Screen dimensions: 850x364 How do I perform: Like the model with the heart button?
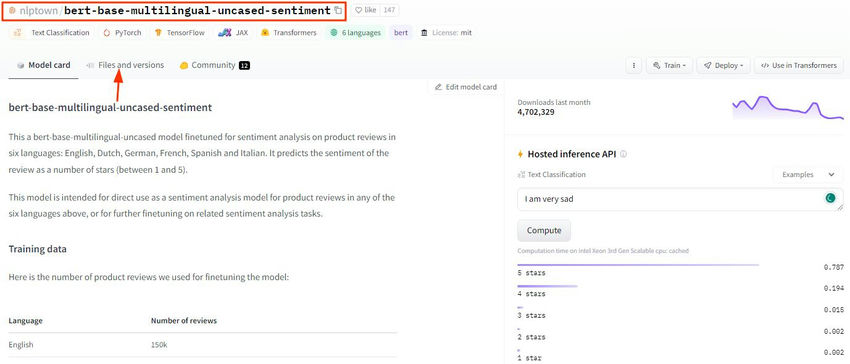pyautogui.click(x=367, y=10)
